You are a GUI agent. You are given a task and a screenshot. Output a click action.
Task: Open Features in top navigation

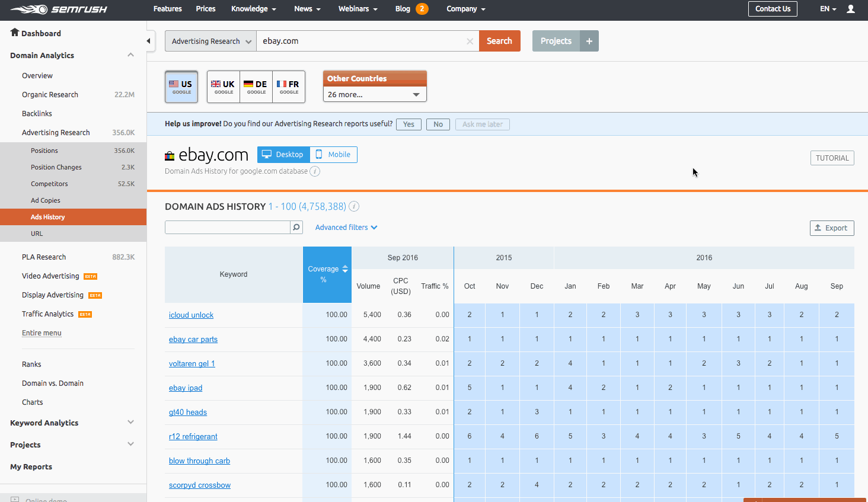pos(168,9)
